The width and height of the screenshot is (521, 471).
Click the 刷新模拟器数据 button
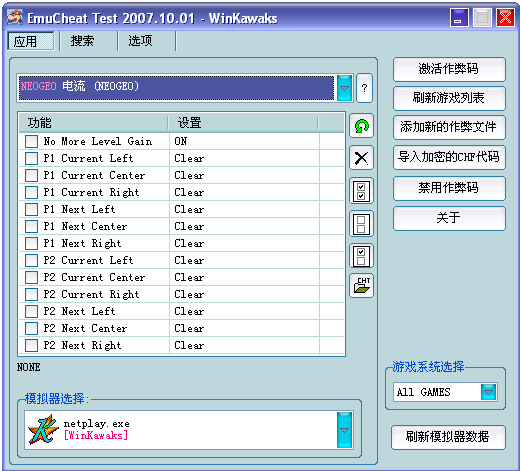[x=448, y=437]
